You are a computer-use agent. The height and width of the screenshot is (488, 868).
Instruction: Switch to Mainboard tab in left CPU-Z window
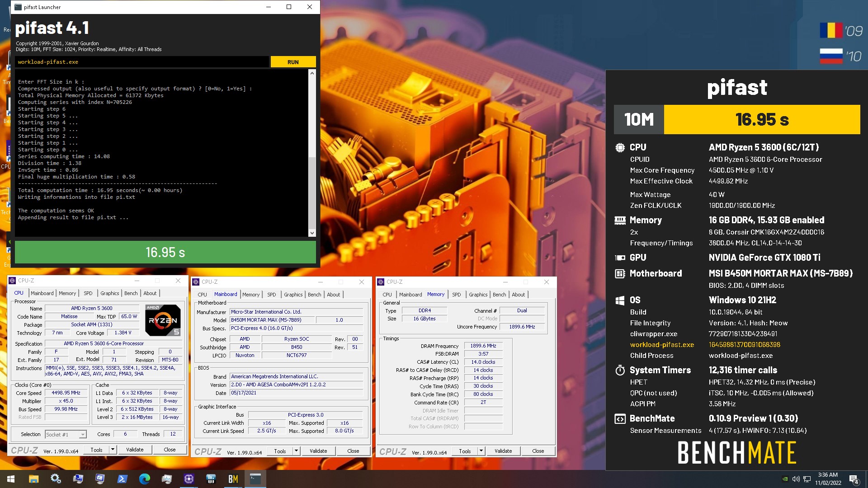42,293
